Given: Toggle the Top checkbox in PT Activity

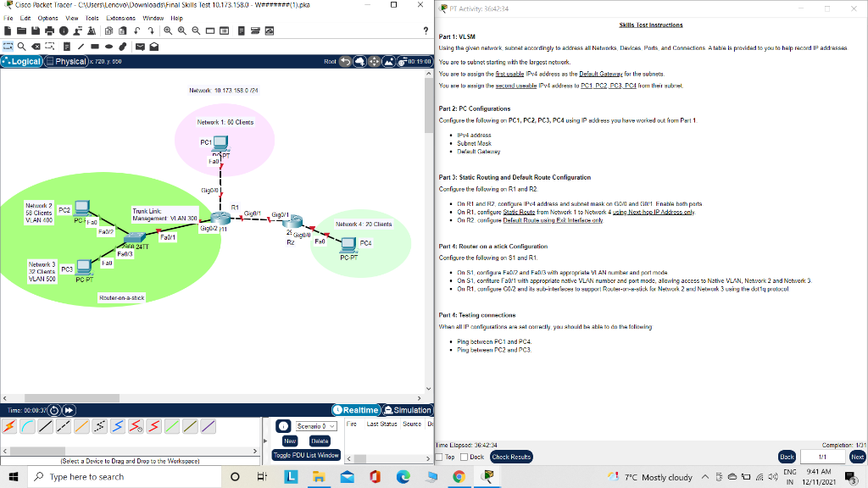Looking at the screenshot, I should click(439, 457).
